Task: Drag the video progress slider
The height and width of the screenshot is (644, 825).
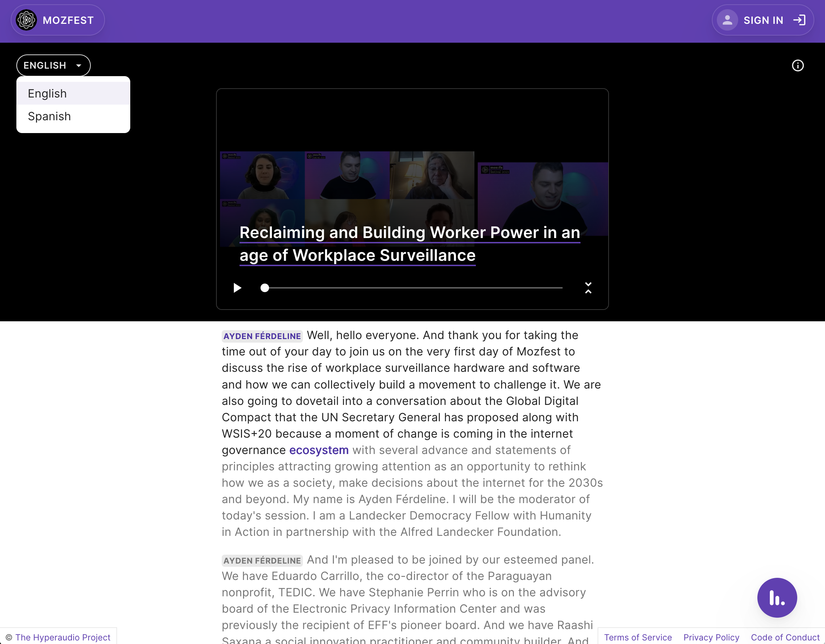Action: [x=264, y=289]
